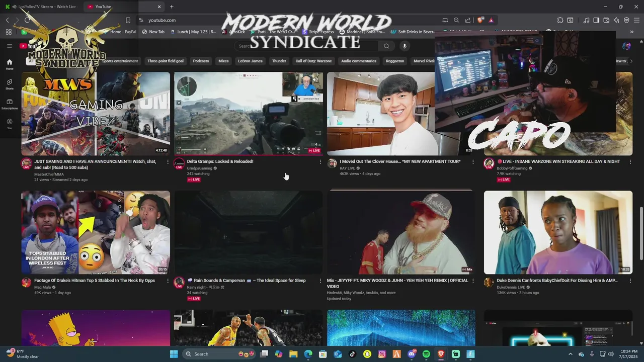Filter by Podcasts chip

click(201, 61)
